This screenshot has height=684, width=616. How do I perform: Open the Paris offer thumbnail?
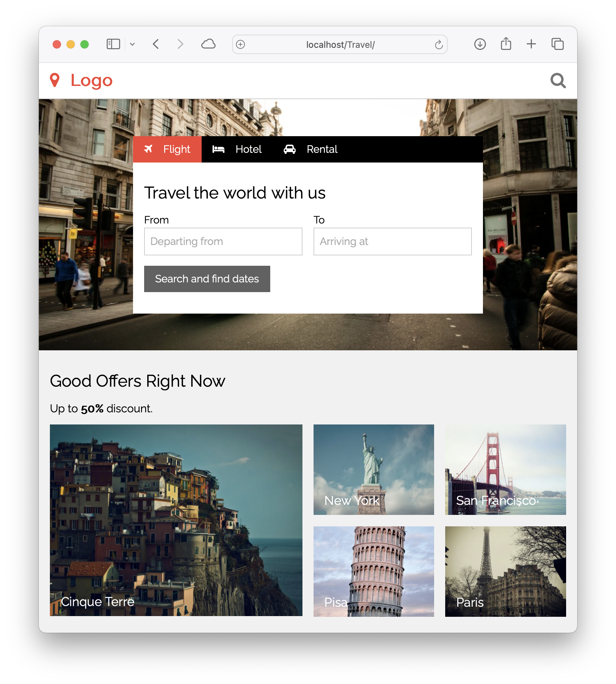505,571
